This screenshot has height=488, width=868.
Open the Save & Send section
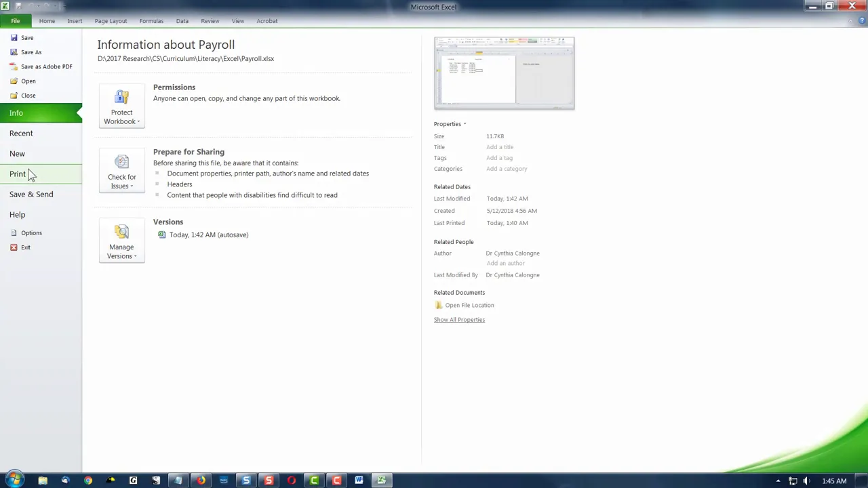pos(41,195)
